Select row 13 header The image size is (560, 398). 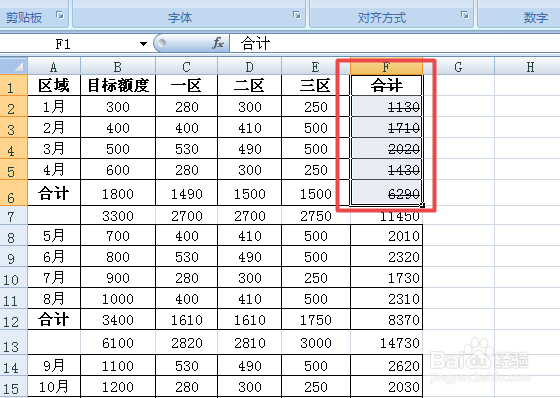coord(14,342)
